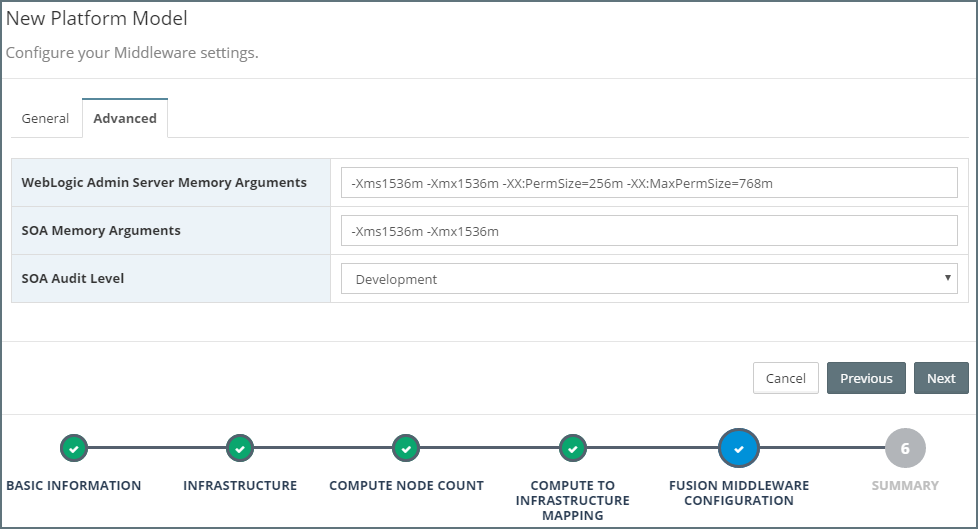Image resolution: width=978 pixels, height=529 pixels.
Task: Go back with the Previous button
Action: click(866, 378)
